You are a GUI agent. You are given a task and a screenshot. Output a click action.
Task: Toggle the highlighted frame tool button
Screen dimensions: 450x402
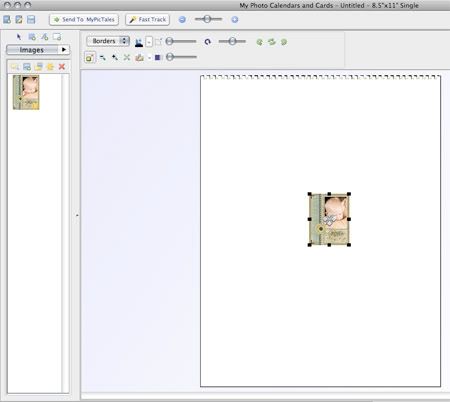pos(89,57)
